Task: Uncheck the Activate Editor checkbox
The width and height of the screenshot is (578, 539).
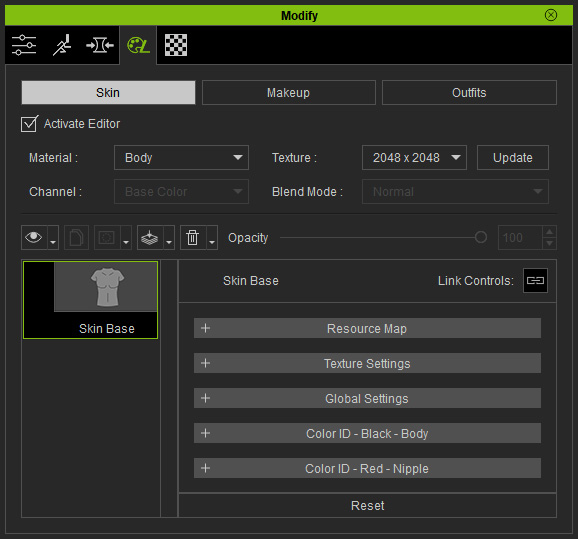Action: click(x=29, y=124)
